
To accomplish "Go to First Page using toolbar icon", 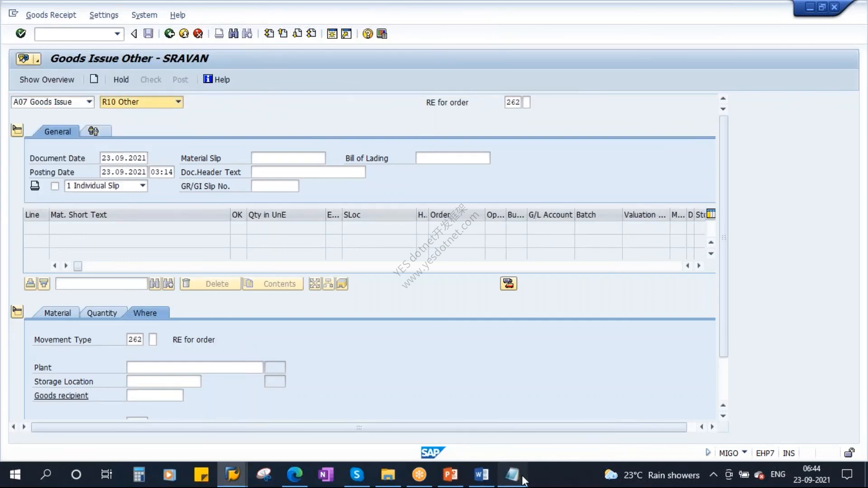I will coord(269,33).
